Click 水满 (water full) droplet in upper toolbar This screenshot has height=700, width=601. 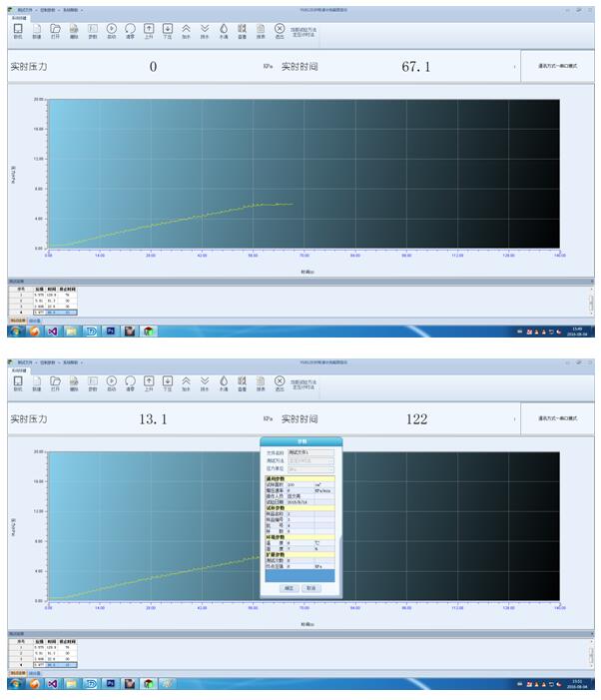(224, 31)
